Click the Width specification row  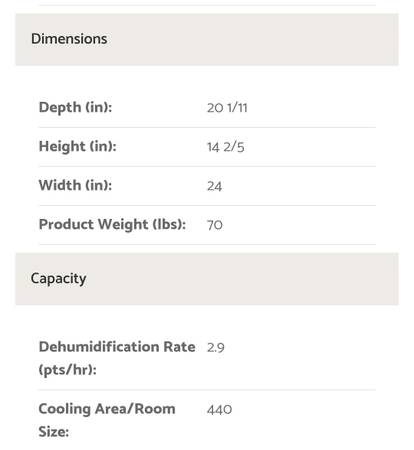coord(207,186)
